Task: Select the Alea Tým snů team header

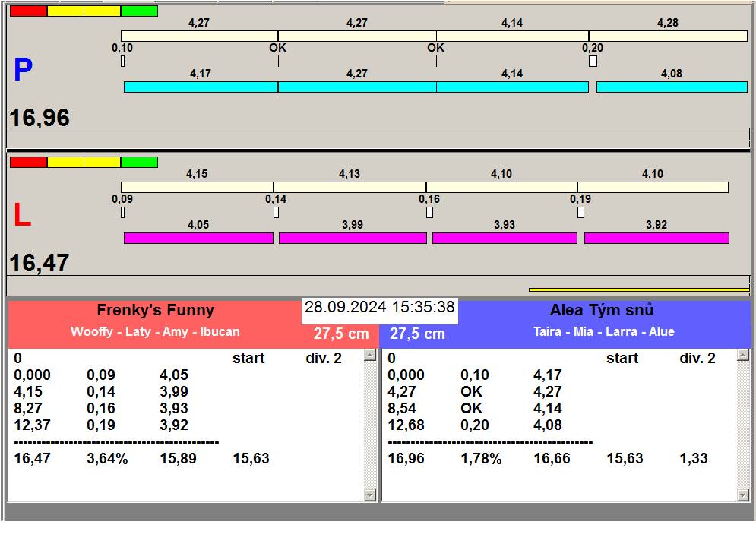Action: 603,310
